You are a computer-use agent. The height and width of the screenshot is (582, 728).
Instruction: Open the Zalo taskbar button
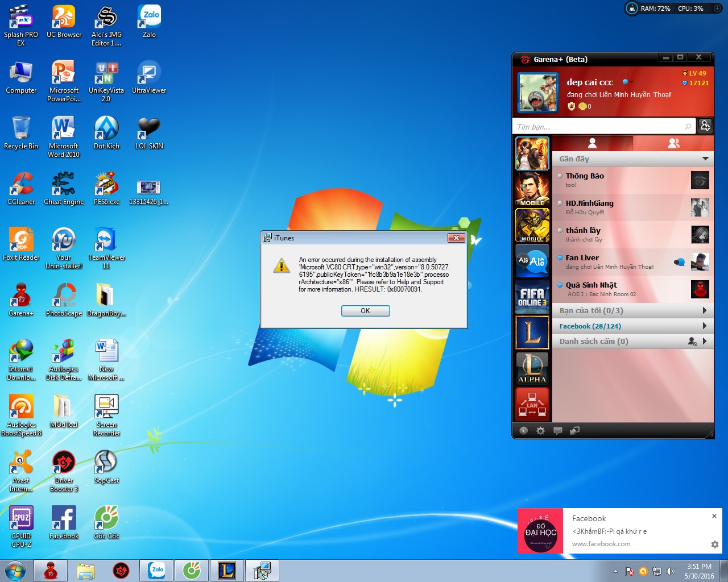tap(156, 571)
